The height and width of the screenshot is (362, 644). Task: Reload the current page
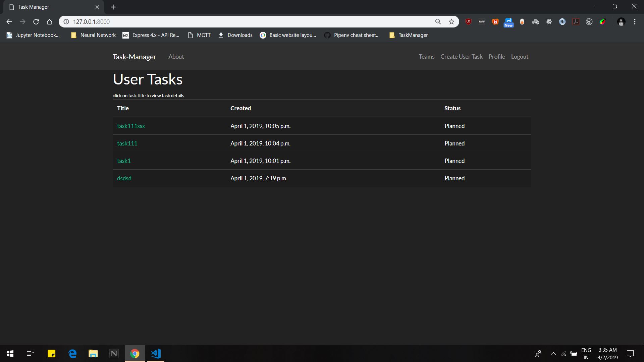pos(36,21)
